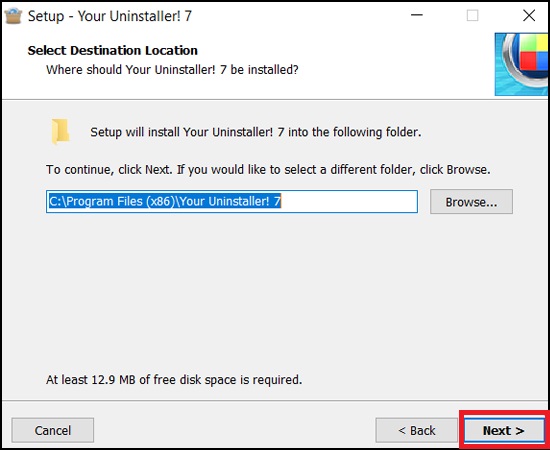This screenshot has height=450, width=550.
Task: Click 'Where should Your Uninstaller! 7 be installed?' text
Action: tap(172, 69)
